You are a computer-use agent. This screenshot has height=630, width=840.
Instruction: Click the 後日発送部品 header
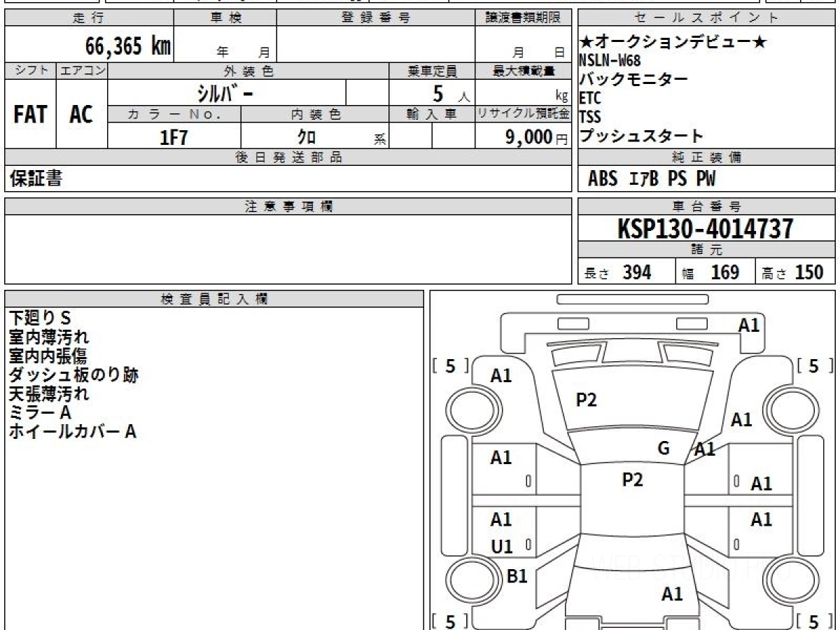pyautogui.click(x=288, y=157)
